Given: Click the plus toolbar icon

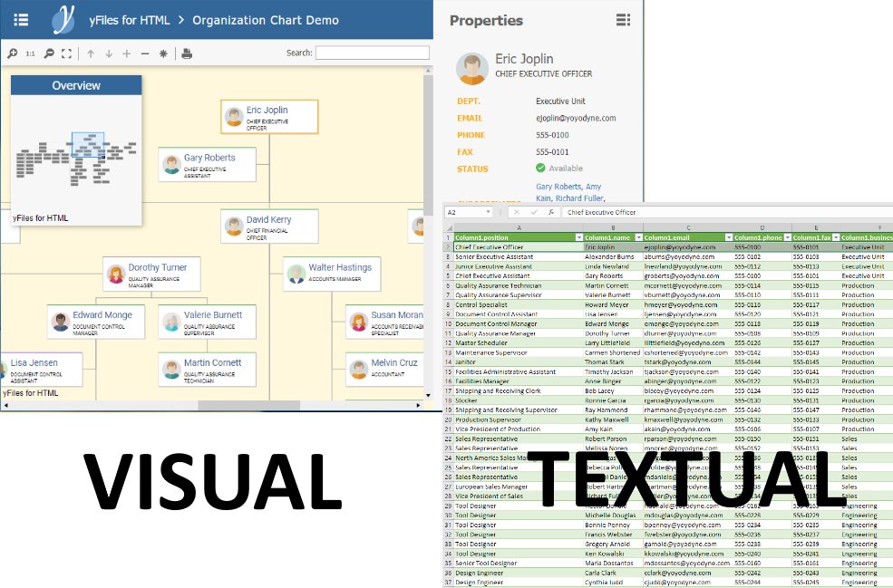Looking at the screenshot, I should [126, 53].
